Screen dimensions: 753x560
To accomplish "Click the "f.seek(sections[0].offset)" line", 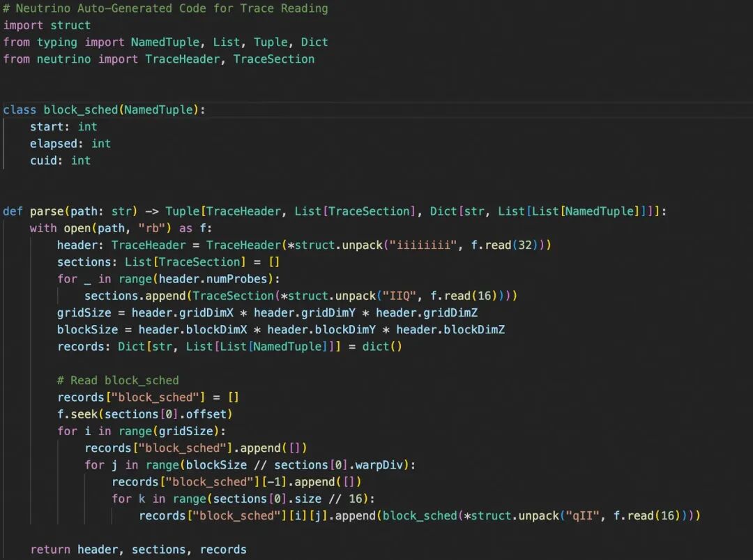I will (144, 414).
